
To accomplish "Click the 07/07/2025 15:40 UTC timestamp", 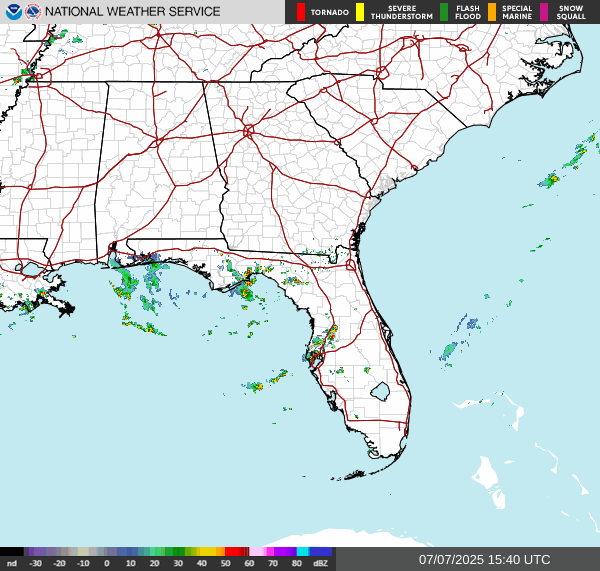I will point(484,560).
